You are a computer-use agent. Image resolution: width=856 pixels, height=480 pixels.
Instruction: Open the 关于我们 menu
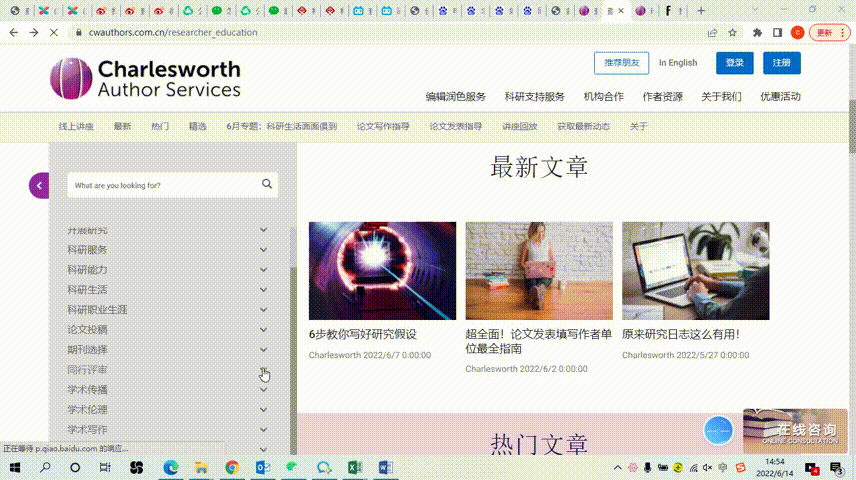(721, 97)
